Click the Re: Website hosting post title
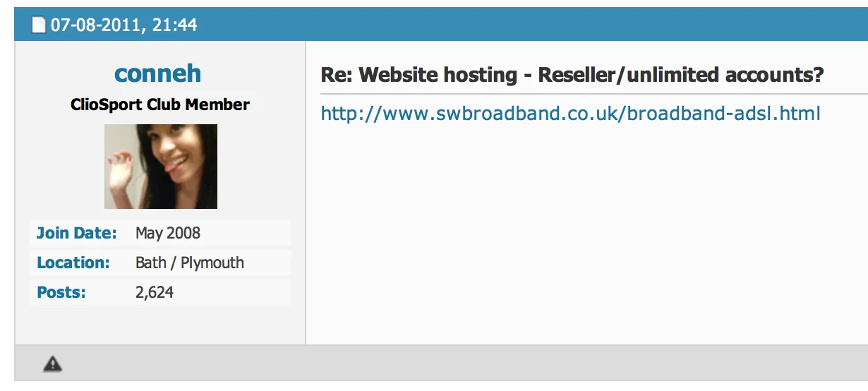 (572, 75)
